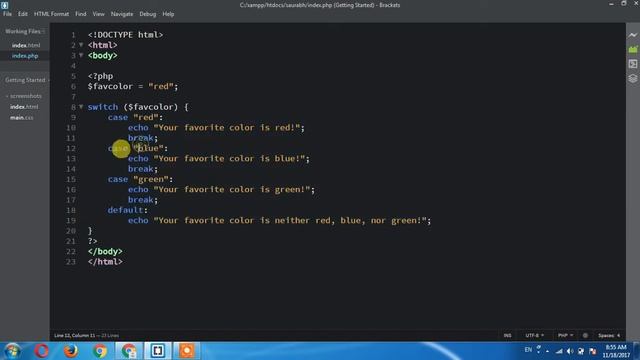Image resolution: width=640 pixels, height=360 pixels.
Task: Open the PHP language mode dropdown
Action: click(x=565, y=336)
